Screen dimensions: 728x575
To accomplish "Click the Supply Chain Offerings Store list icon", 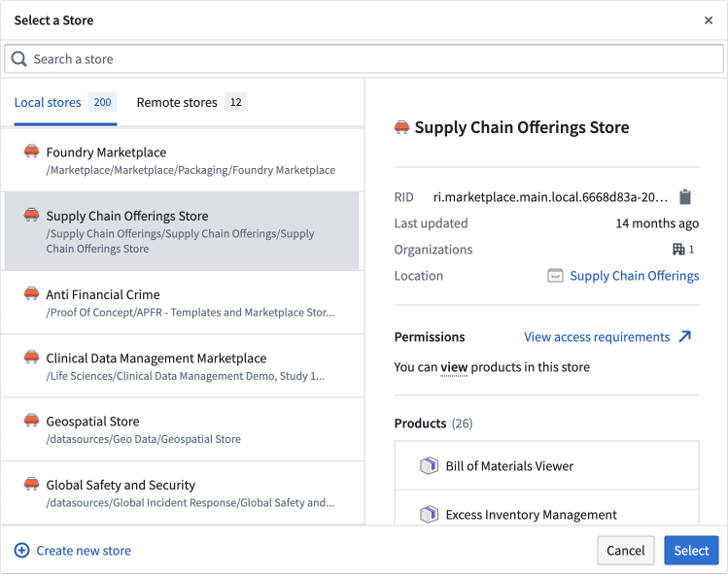I will (31, 216).
